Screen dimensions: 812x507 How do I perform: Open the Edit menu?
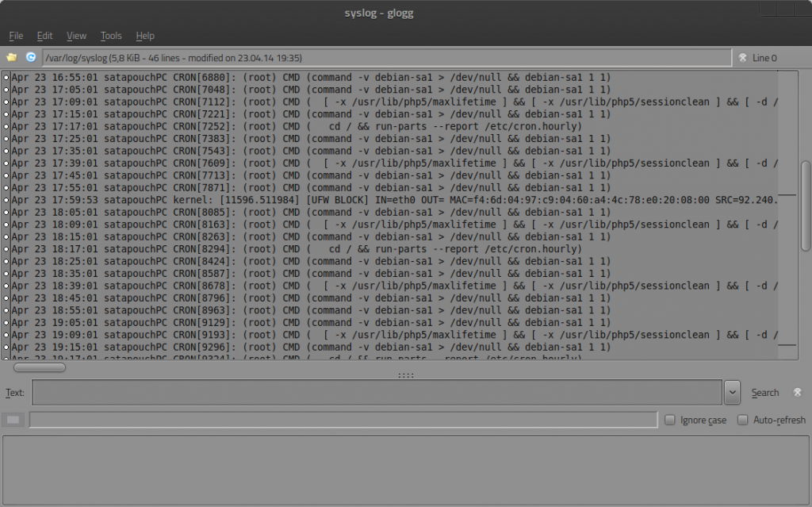44,36
